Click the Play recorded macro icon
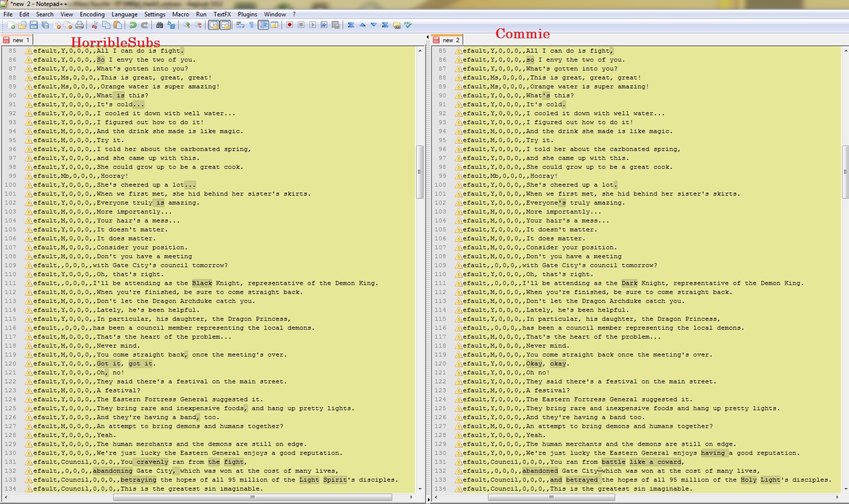This screenshot has height=504, width=849. coord(312,25)
